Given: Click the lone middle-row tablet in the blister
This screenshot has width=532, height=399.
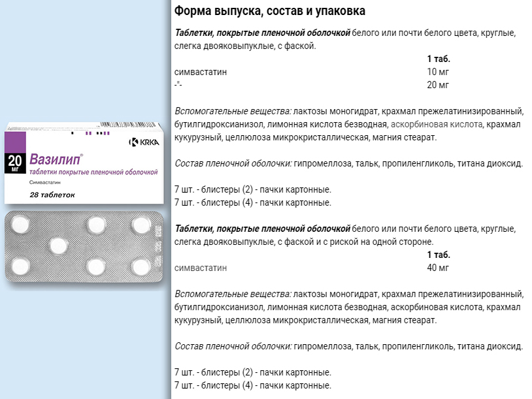Looking at the screenshot, I should click(59, 245).
